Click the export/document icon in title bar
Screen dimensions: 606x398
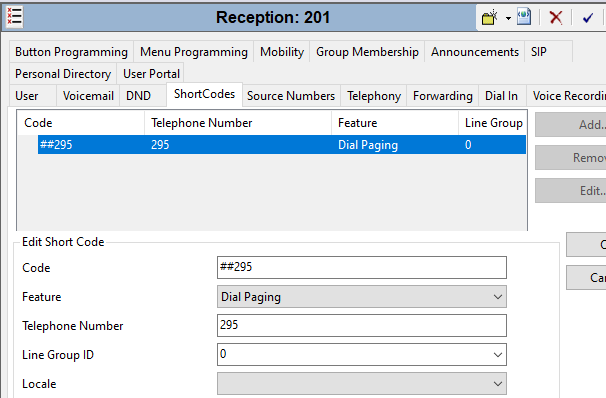pyautogui.click(x=524, y=17)
